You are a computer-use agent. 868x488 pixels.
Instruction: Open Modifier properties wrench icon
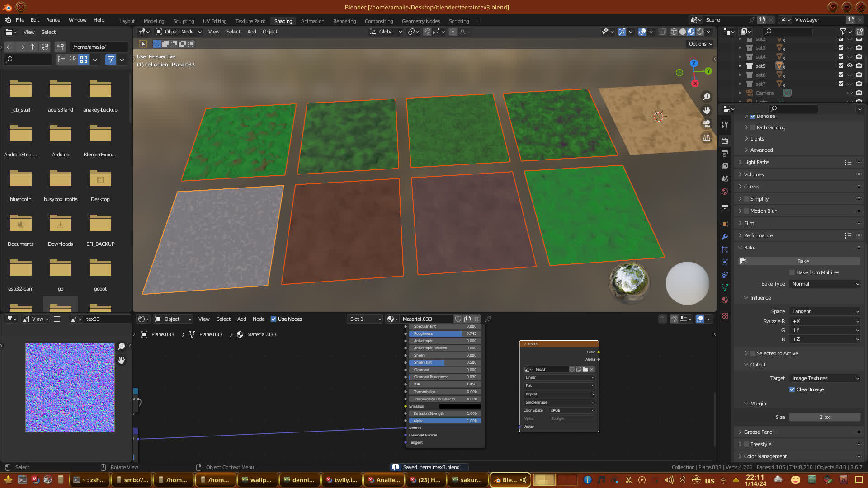[x=725, y=237]
